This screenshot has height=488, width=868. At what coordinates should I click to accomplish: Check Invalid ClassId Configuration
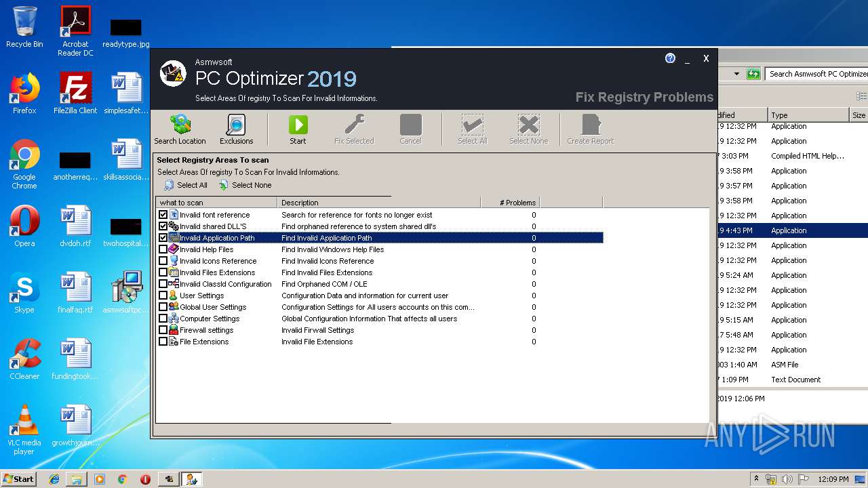(x=163, y=284)
